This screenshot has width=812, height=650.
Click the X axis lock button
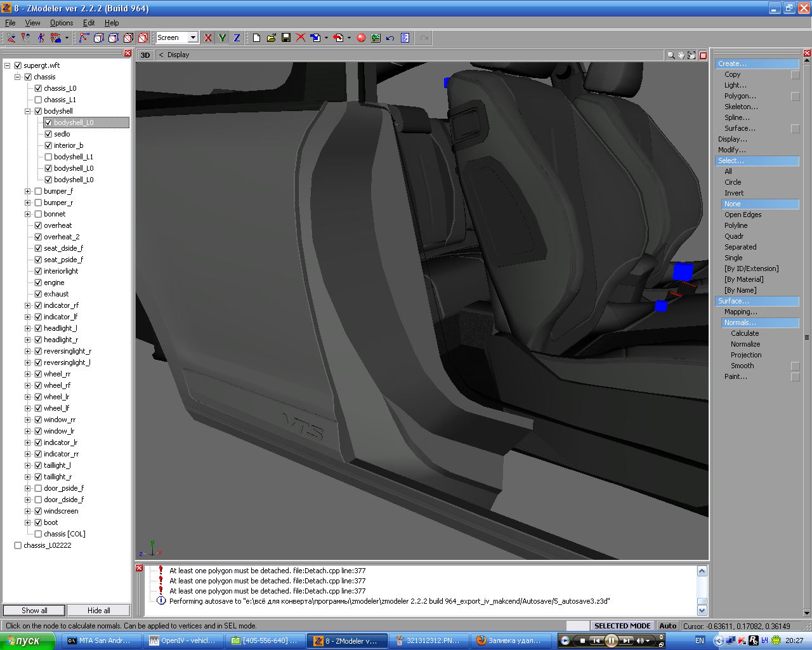point(207,38)
